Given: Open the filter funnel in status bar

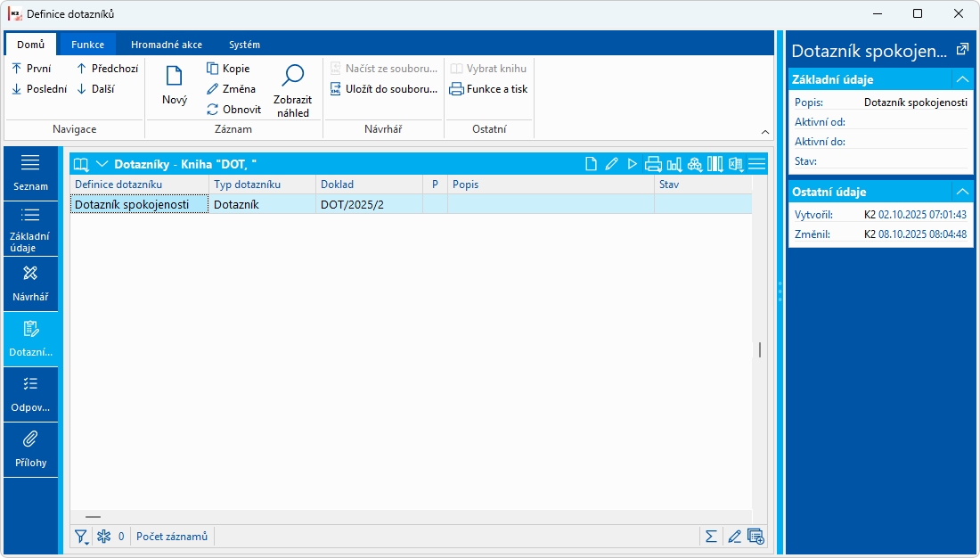Looking at the screenshot, I should pyautogui.click(x=81, y=537).
